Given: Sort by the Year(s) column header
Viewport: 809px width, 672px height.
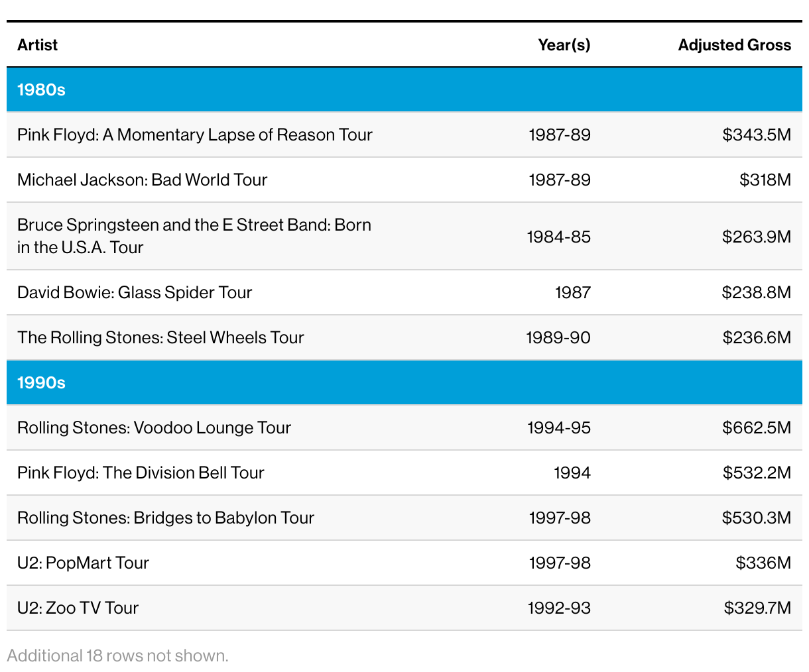Looking at the screenshot, I should pyautogui.click(x=564, y=45).
